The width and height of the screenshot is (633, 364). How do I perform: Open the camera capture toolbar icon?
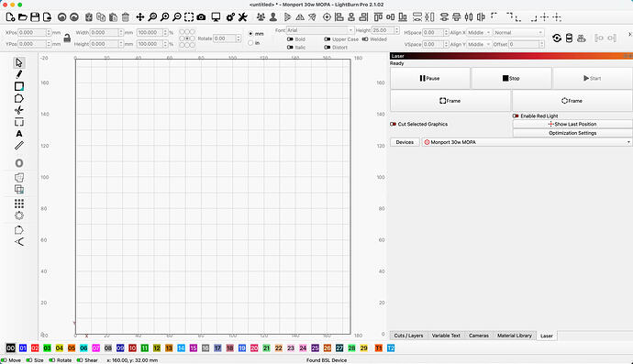(x=201, y=17)
